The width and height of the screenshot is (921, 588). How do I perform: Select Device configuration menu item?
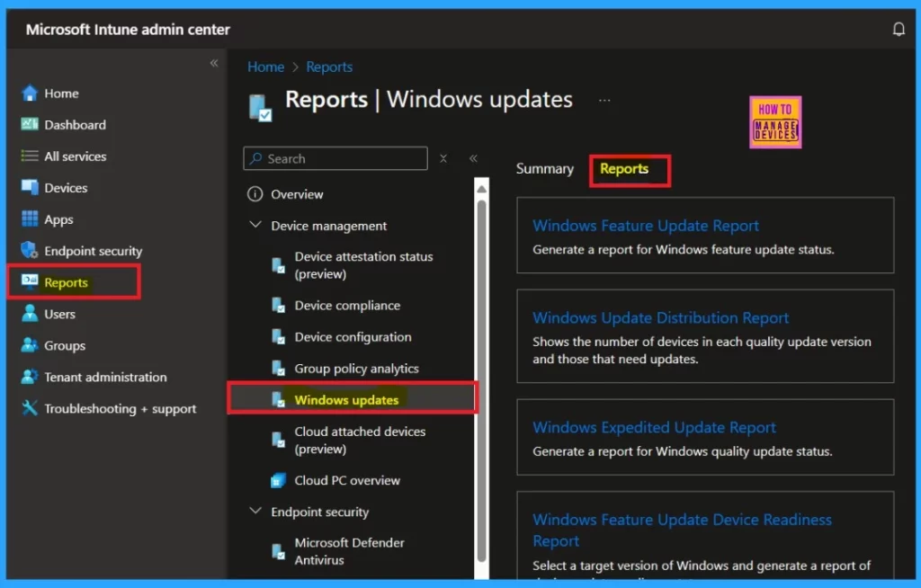coord(353,337)
